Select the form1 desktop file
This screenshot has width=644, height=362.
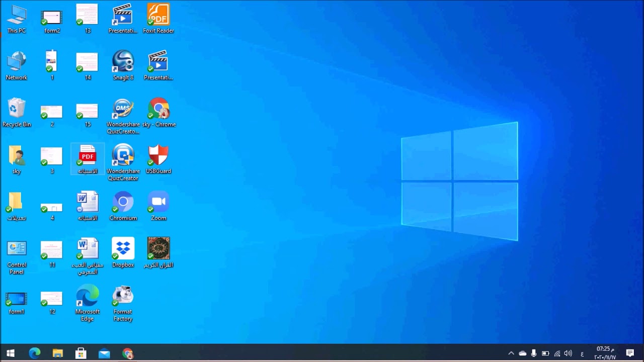coord(17,303)
